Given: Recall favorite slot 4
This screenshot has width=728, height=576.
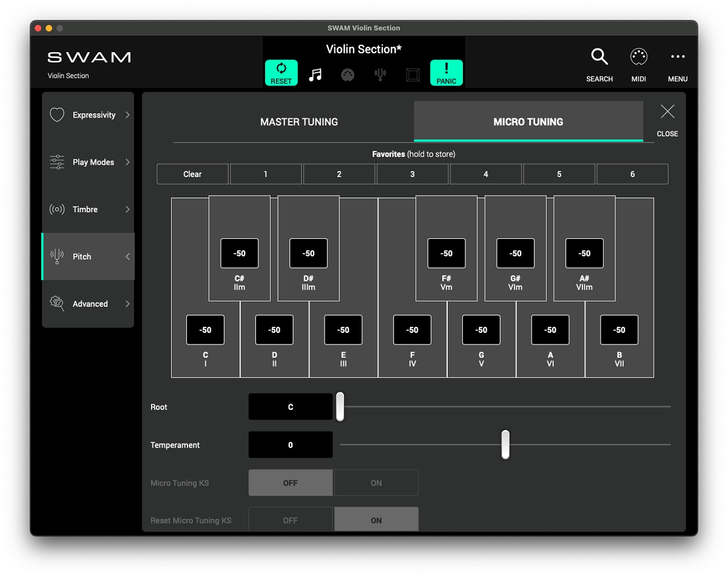Looking at the screenshot, I should pyautogui.click(x=486, y=174).
